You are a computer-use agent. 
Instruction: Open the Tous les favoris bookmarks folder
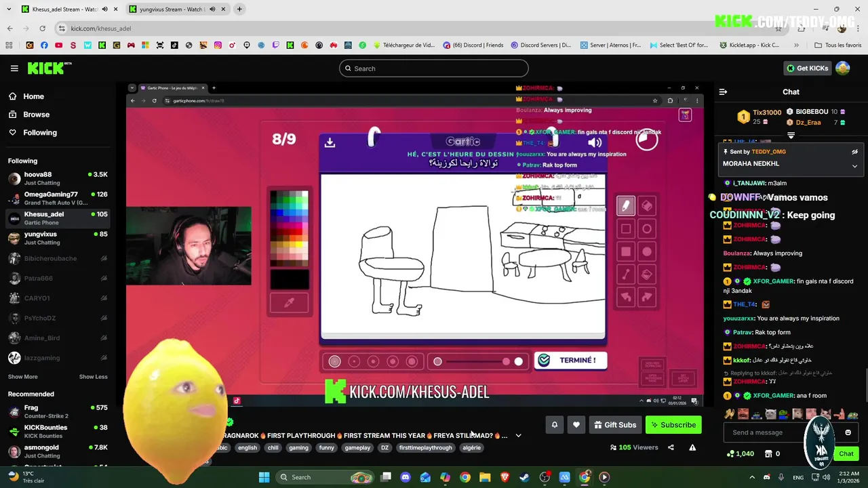coord(838,45)
